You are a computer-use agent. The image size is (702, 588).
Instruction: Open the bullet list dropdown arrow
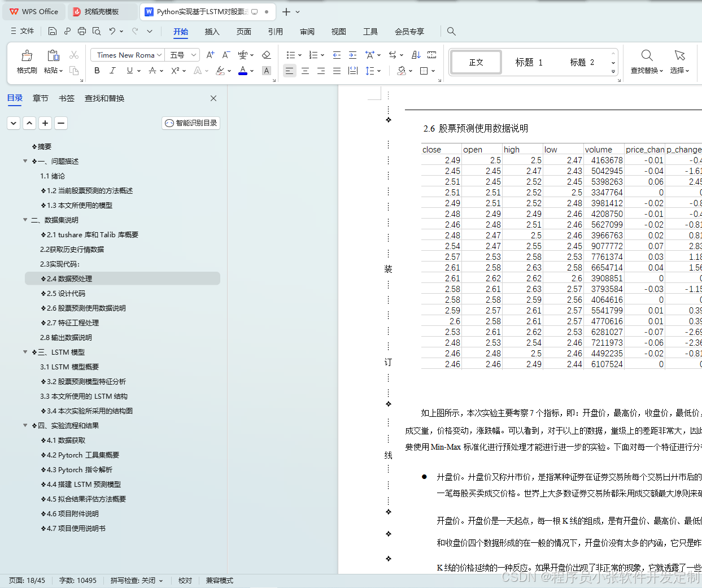pyautogui.click(x=300, y=55)
